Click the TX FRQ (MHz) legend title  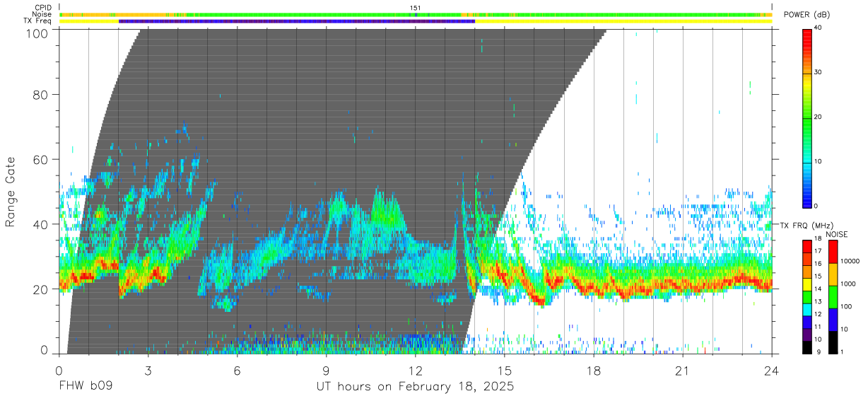(x=806, y=226)
